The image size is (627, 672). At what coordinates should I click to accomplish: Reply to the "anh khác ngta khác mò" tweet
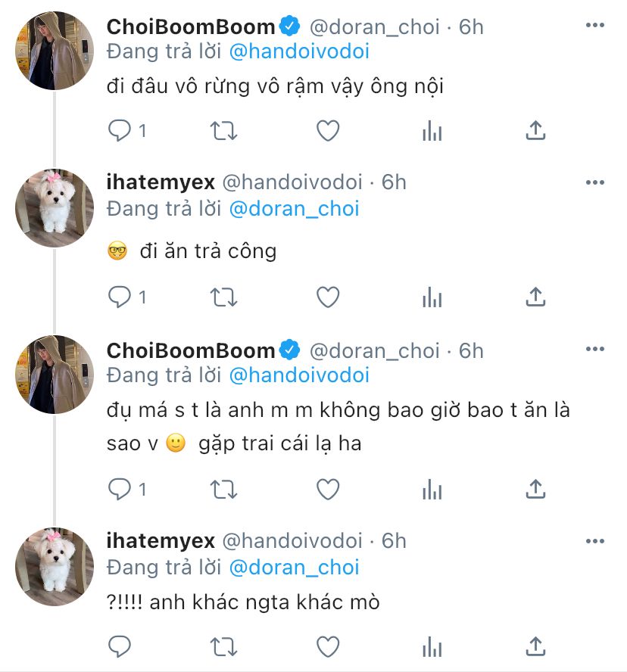pyautogui.click(x=120, y=646)
